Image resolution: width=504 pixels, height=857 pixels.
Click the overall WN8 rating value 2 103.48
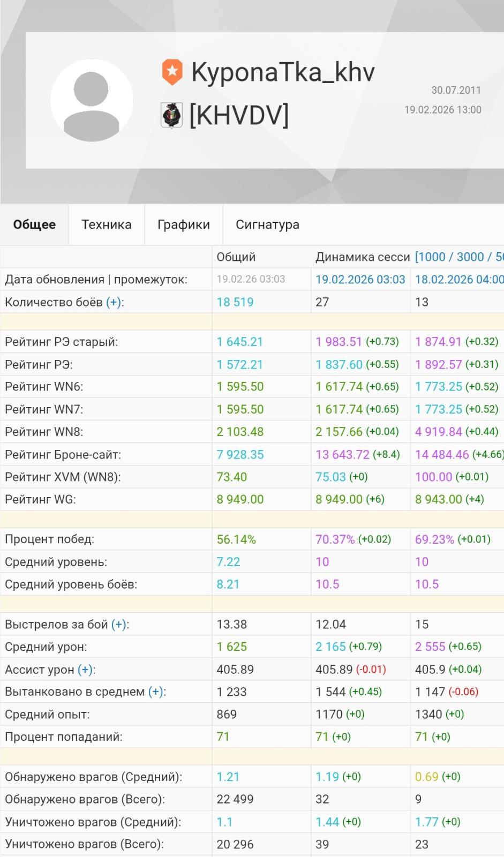(240, 432)
